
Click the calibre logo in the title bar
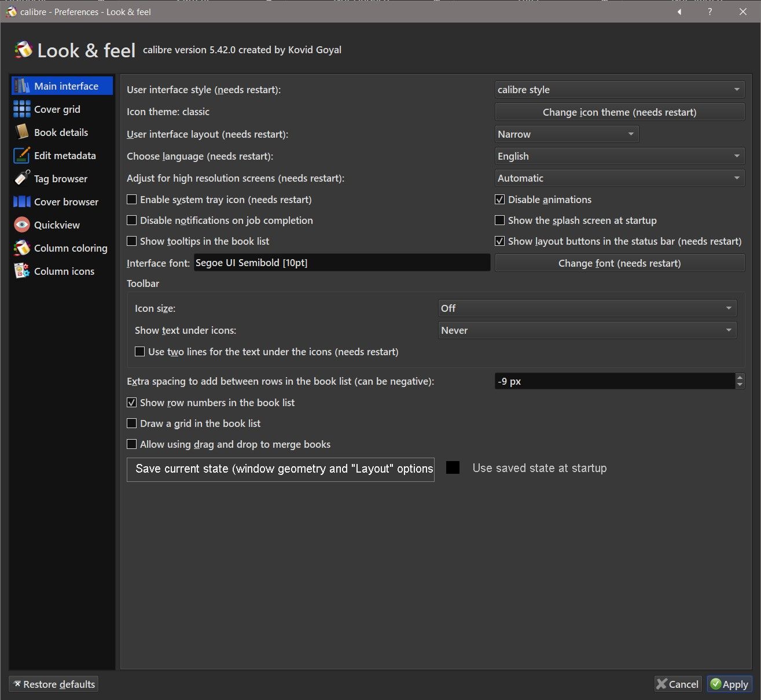11,12
